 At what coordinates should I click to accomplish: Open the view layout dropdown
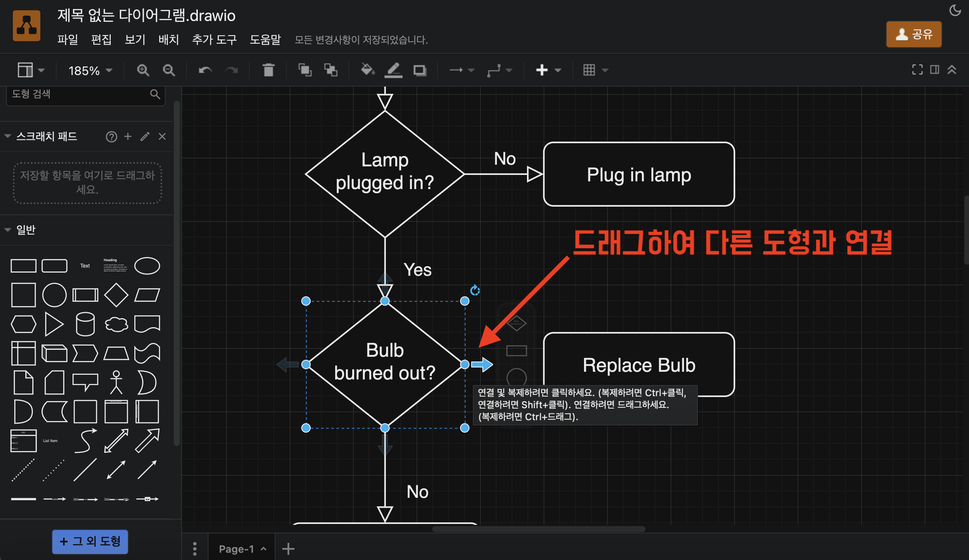pyautogui.click(x=31, y=70)
